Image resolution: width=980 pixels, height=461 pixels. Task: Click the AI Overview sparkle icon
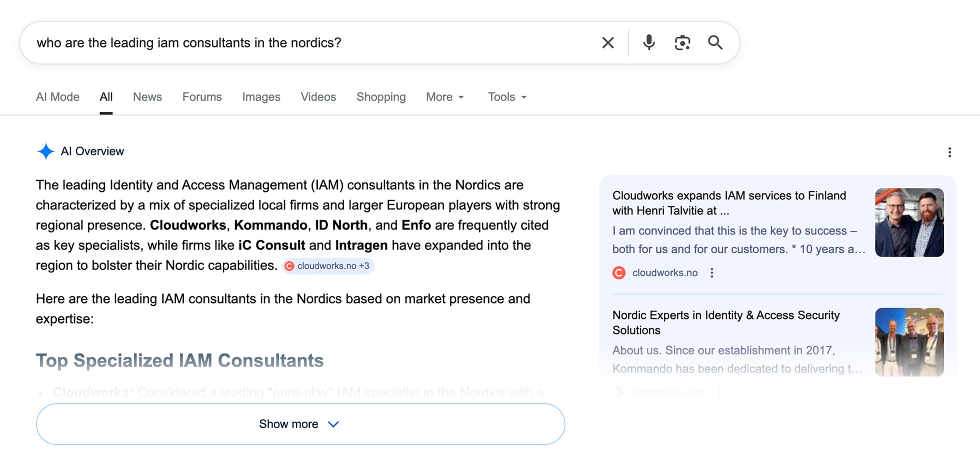(46, 151)
